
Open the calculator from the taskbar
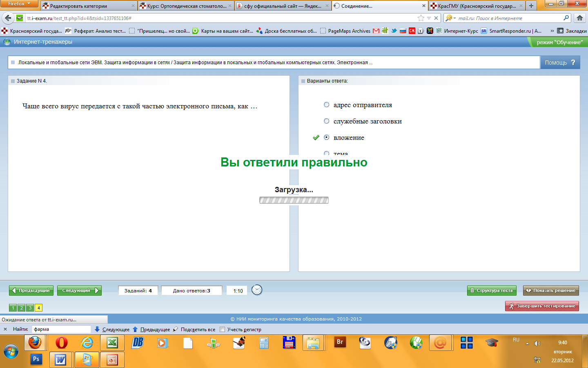(264, 343)
